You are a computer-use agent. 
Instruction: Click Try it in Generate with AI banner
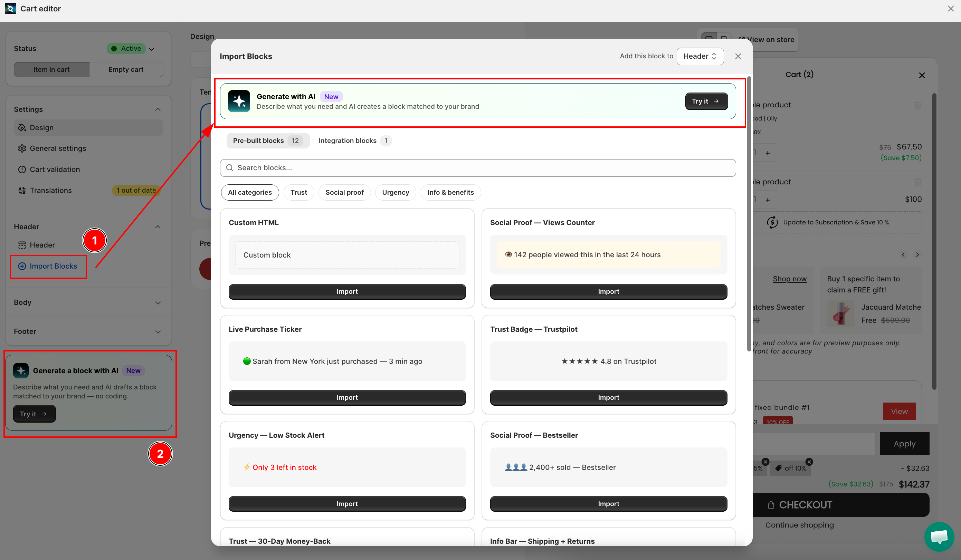[x=706, y=102]
